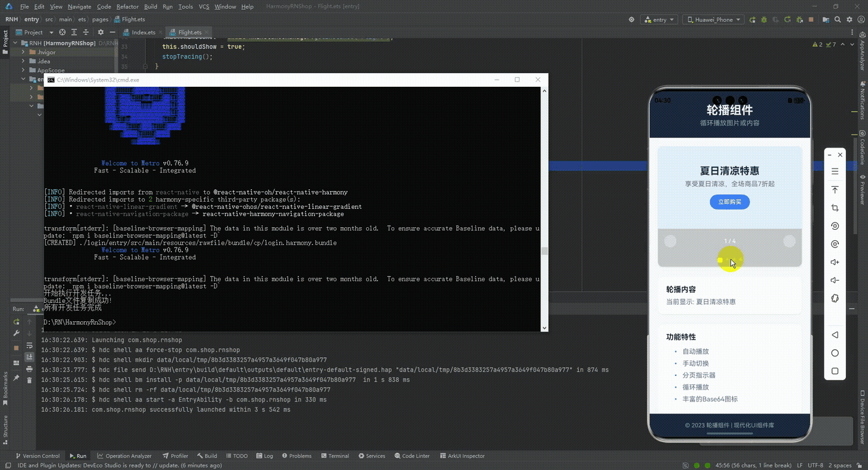Screen dimensions: 868x470
Task: Tap the 立即购买 button in emulator
Action: pyautogui.click(x=730, y=202)
